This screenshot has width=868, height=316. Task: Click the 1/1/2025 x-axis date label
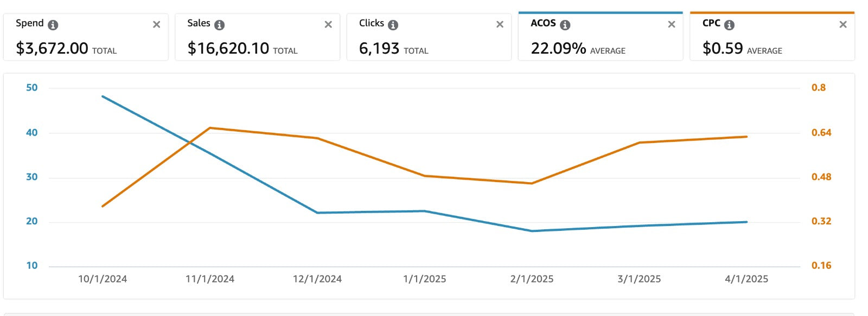point(424,279)
